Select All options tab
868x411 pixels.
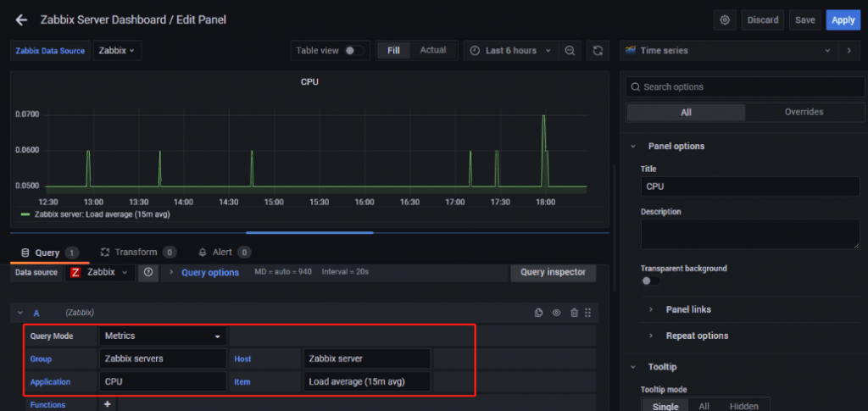click(686, 113)
